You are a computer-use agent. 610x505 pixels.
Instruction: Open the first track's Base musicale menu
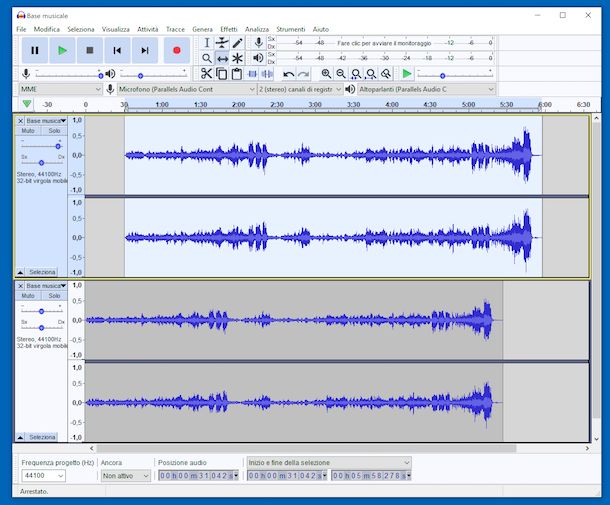tap(46, 121)
